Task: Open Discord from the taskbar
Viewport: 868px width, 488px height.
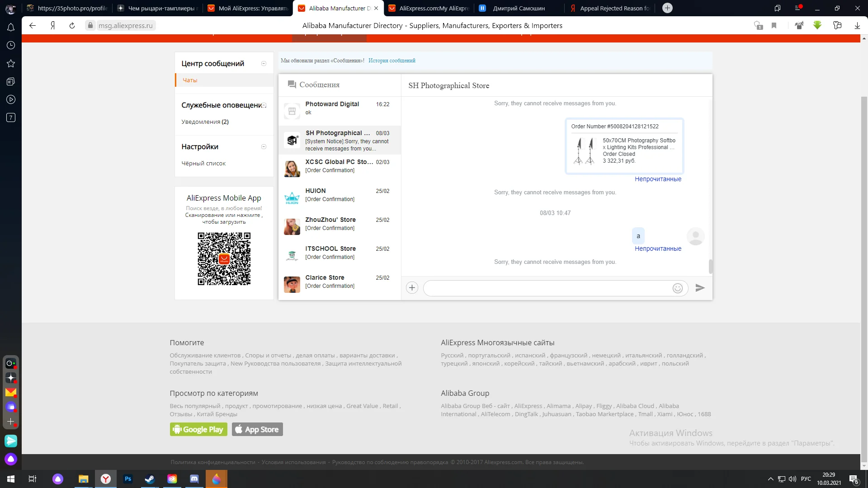Action: tap(194, 479)
